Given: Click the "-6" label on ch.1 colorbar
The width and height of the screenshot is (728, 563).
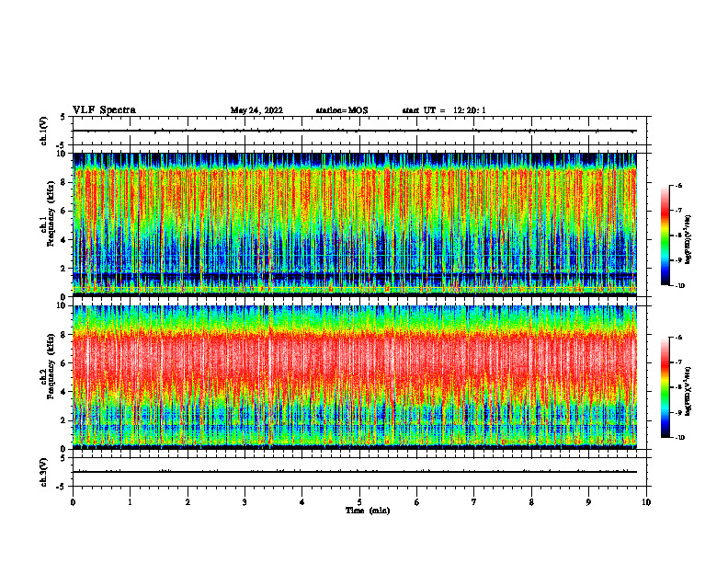Looking at the screenshot, I should coord(678,185).
